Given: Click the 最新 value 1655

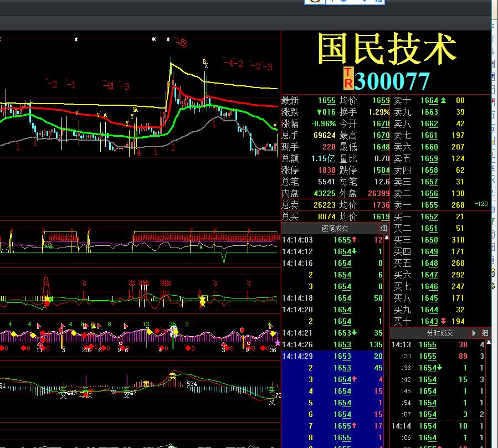Looking at the screenshot, I should coord(327,101).
